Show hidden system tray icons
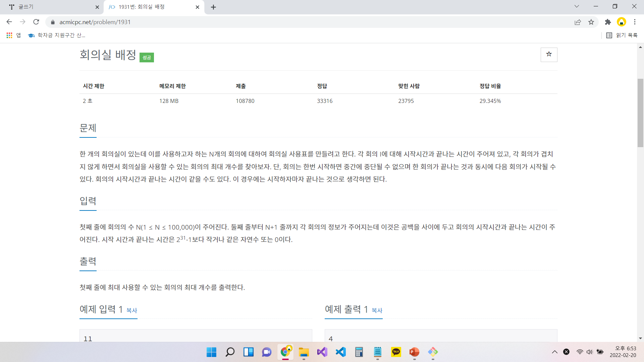The height and width of the screenshot is (362, 644). [x=554, y=352]
